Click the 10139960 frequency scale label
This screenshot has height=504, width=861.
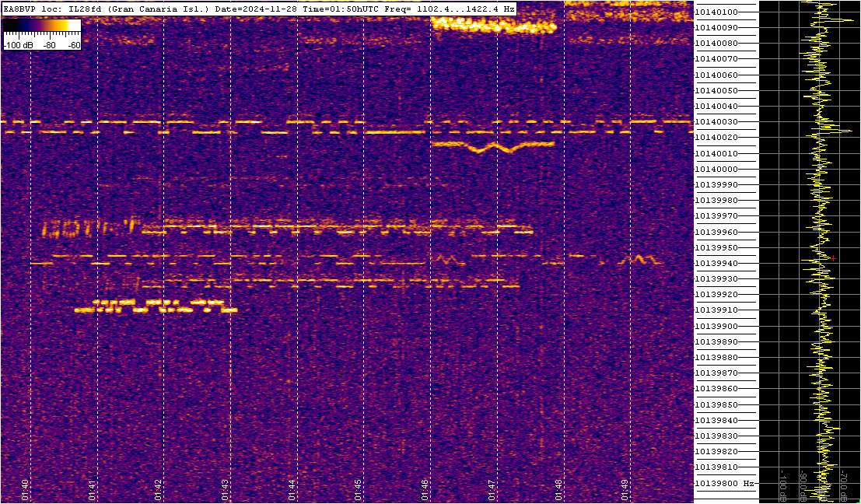(716, 232)
